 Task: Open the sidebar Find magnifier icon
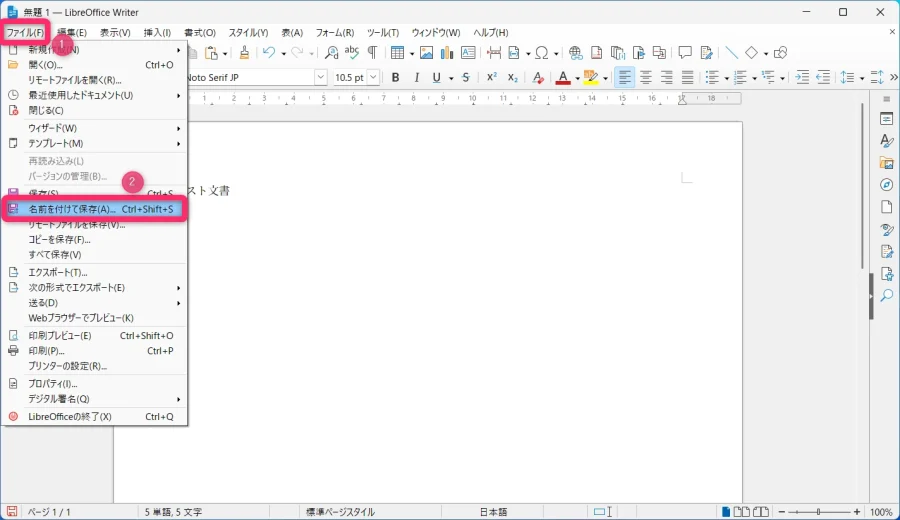click(886, 295)
